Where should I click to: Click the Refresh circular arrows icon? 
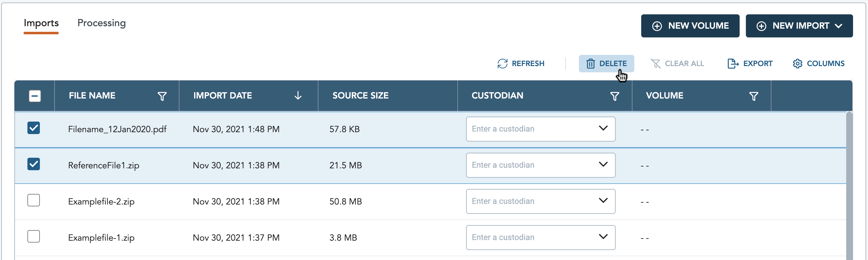click(x=503, y=63)
